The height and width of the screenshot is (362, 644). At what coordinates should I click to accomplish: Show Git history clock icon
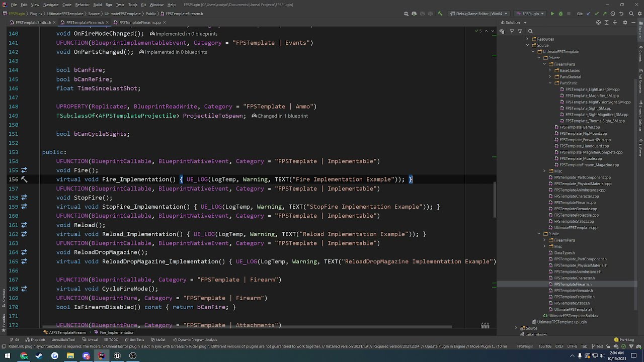tap(613, 14)
